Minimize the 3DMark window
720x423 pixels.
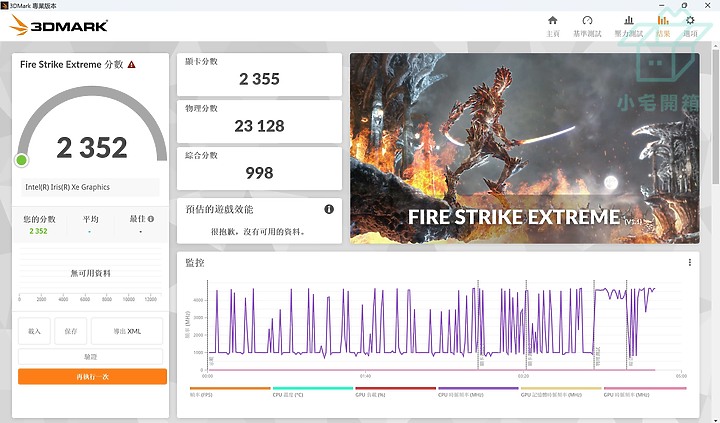(x=662, y=6)
